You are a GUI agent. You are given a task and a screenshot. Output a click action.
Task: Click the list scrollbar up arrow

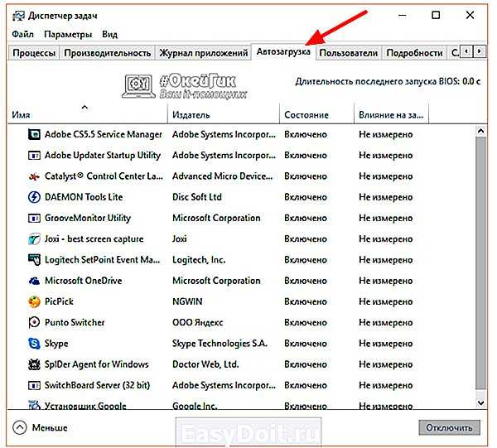click(480, 131)
